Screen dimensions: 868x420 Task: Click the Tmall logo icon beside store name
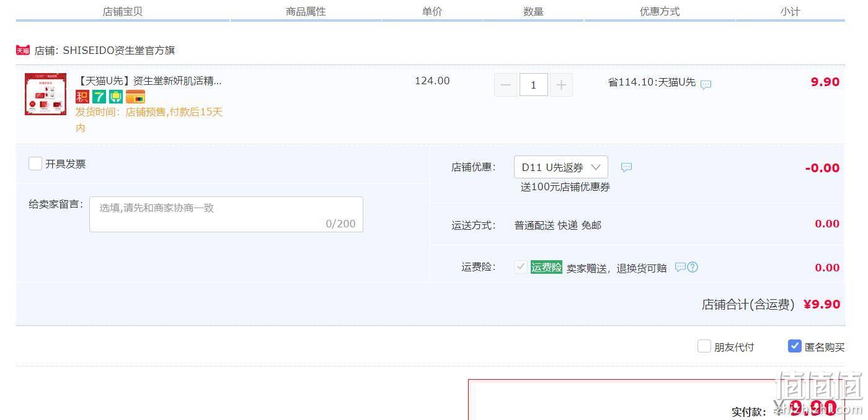[23, 50]
